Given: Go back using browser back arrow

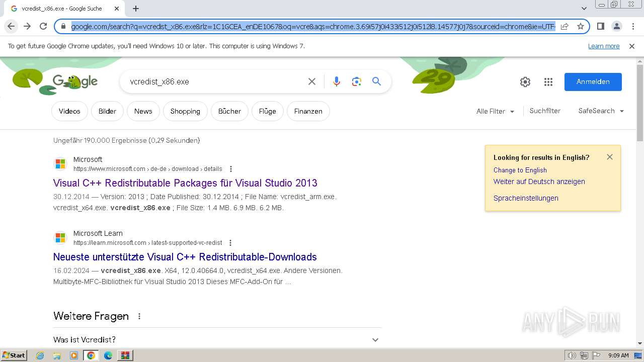Looking at the screenshot, I should [11, 26].
